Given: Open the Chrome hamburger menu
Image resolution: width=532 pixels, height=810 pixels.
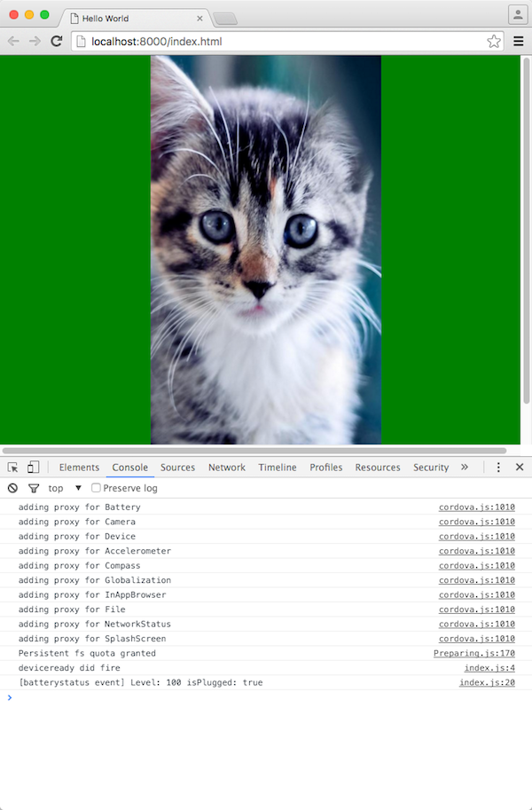Looking at the screenshot, I should pyautogui.click(x=519, y=42).
